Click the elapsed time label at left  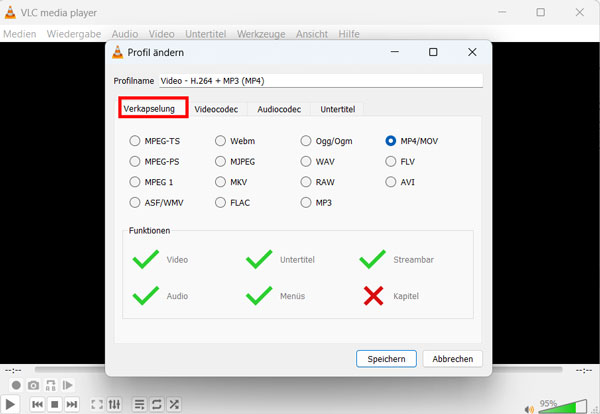click(x=13, y=370)
